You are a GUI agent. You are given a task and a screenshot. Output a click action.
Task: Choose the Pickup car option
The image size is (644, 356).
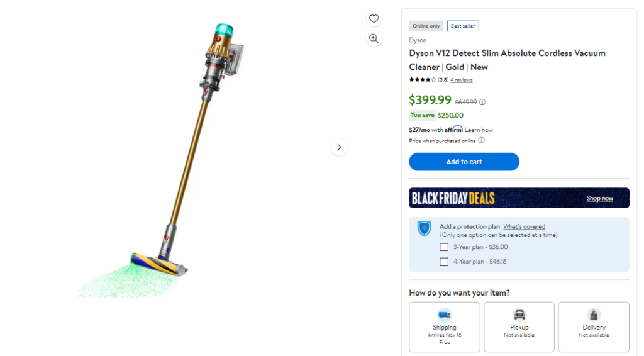click(x=519, y=327)
